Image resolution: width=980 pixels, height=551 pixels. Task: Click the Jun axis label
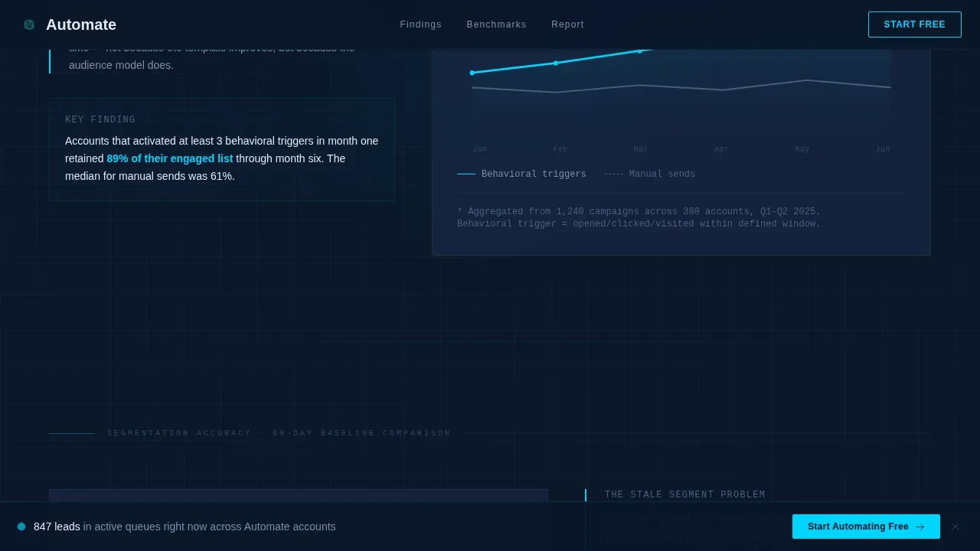click(x=883, y=149)
